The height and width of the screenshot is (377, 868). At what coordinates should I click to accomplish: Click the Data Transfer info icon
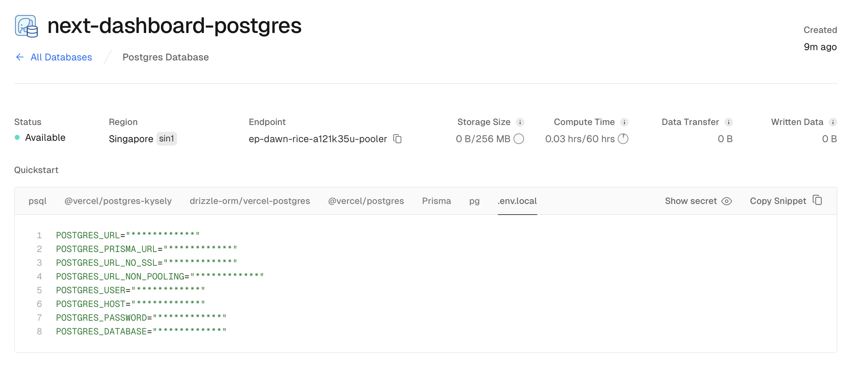729,122
